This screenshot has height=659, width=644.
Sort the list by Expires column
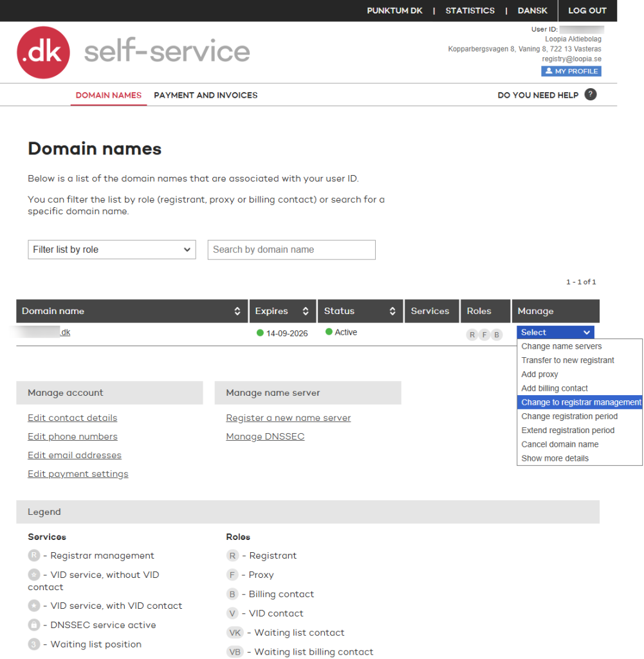(306, 311)
